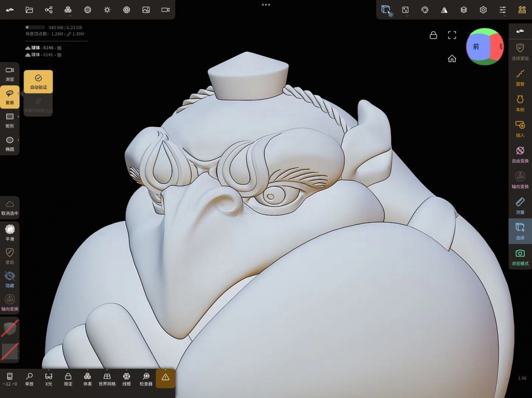Toggle 自动验证 auto-validate option

pyautogui.click(x=38, y=81)
